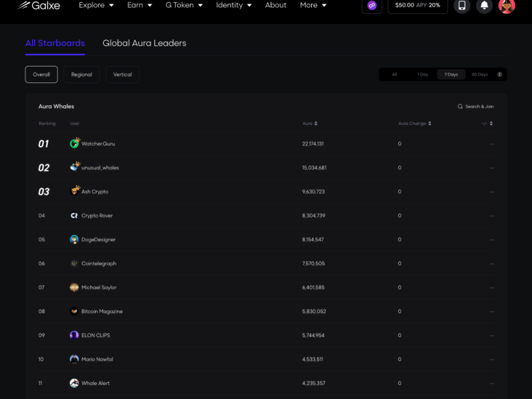
Task: Open the Ash Crypto profile name
Action: 94,192
